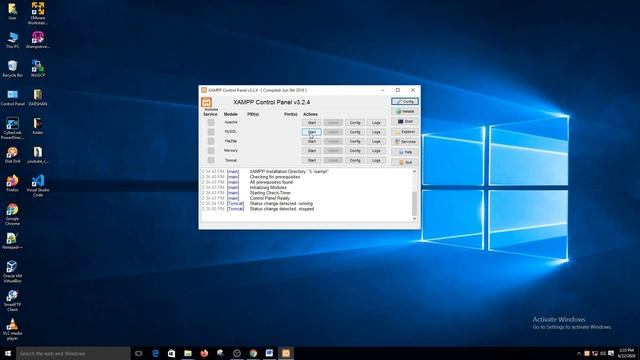Toggle the Tomcat service install checkbox

(x=211, y=160)
